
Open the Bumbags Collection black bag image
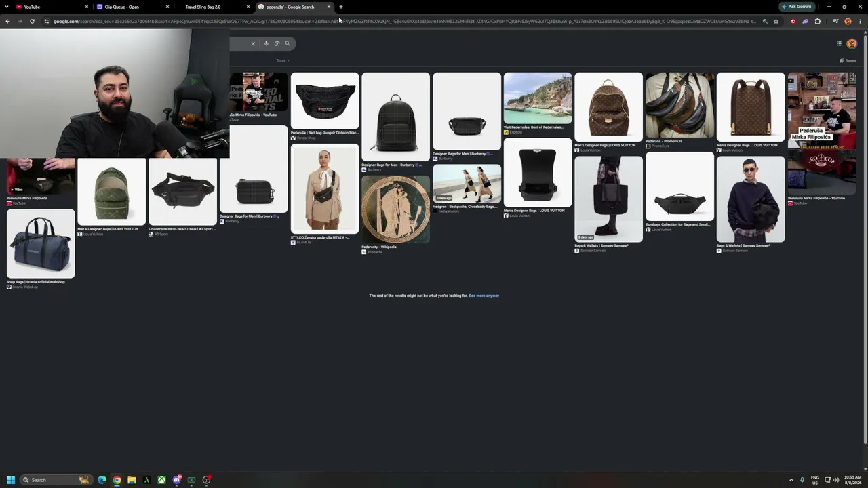pyautogui.click(x=679, y=188)
